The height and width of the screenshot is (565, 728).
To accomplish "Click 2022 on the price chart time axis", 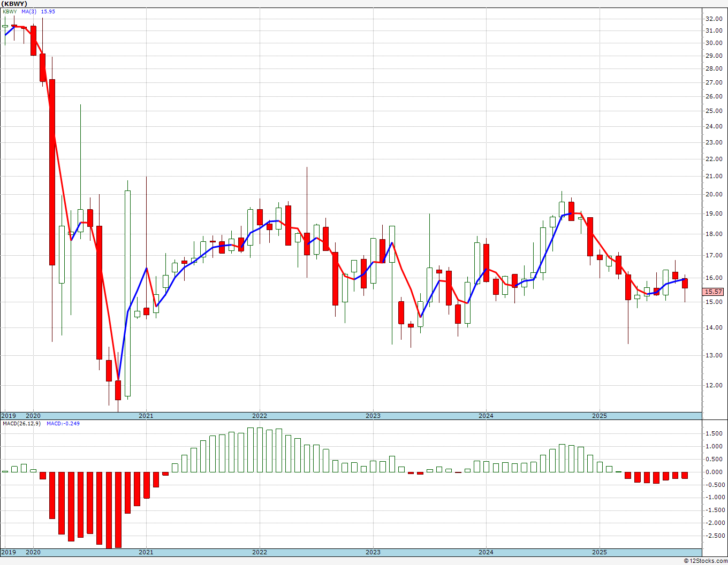I will (260, 416).
